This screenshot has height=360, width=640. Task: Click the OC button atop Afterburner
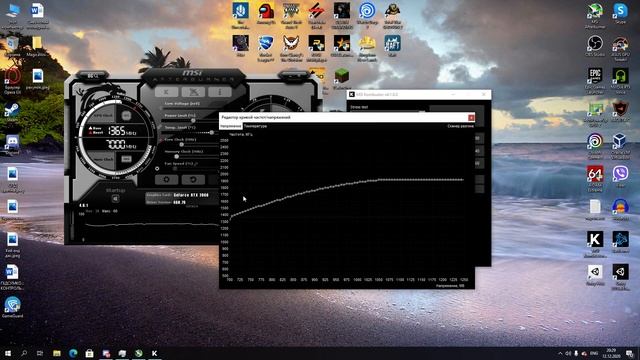click(x=93, y=76)
